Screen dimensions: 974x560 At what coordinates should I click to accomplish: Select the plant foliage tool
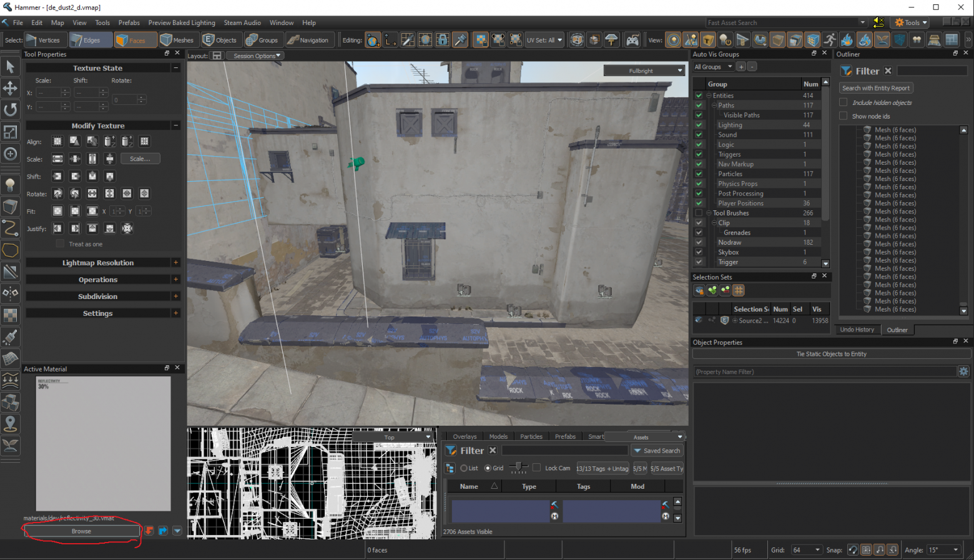click(11, 446)
